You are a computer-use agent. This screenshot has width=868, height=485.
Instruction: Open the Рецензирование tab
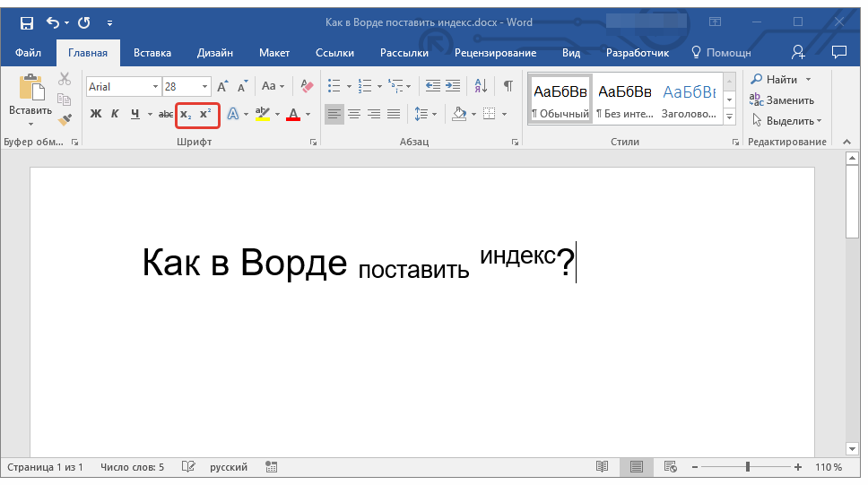point(496,53)
